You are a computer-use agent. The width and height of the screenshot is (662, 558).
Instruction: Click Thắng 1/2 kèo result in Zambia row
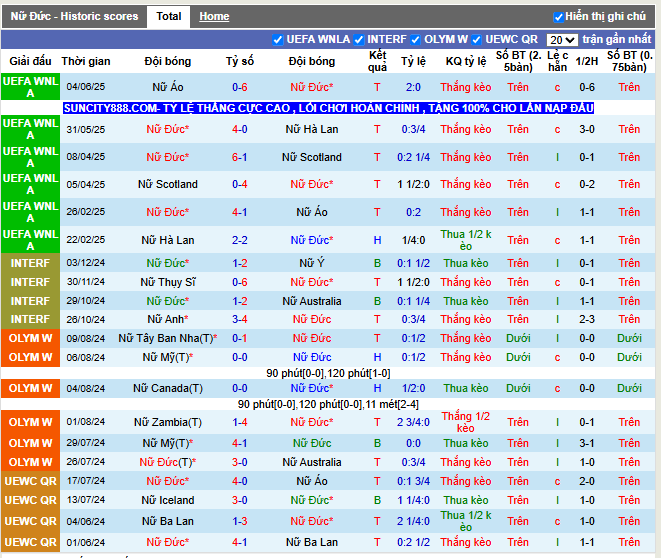pyautogui.click(x=466, y=422)
